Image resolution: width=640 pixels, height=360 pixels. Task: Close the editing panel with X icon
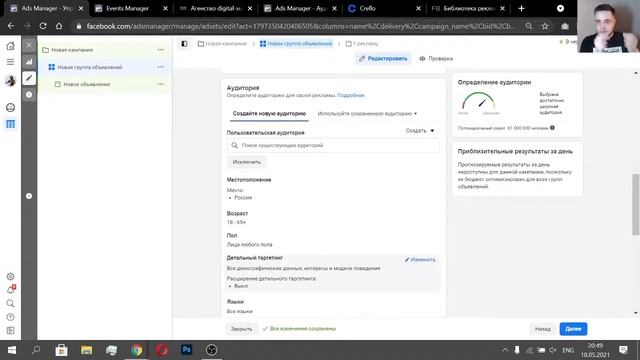pos(29,45)
